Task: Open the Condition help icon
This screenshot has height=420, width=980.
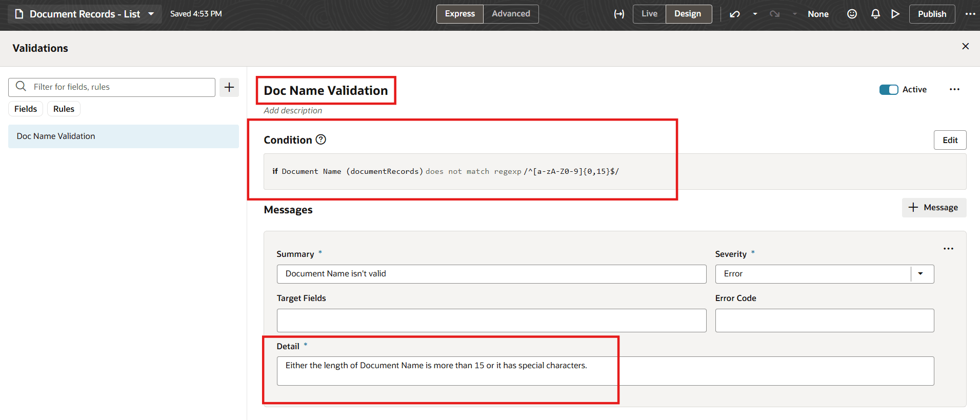Action: click(321, 139)
